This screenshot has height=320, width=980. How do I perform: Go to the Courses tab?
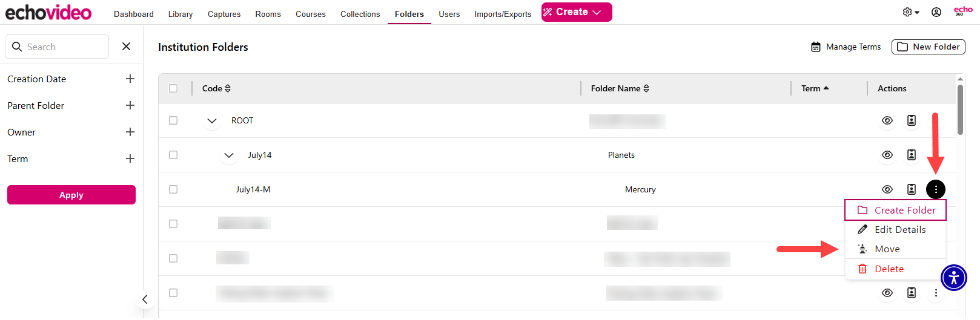click(311, 14)
